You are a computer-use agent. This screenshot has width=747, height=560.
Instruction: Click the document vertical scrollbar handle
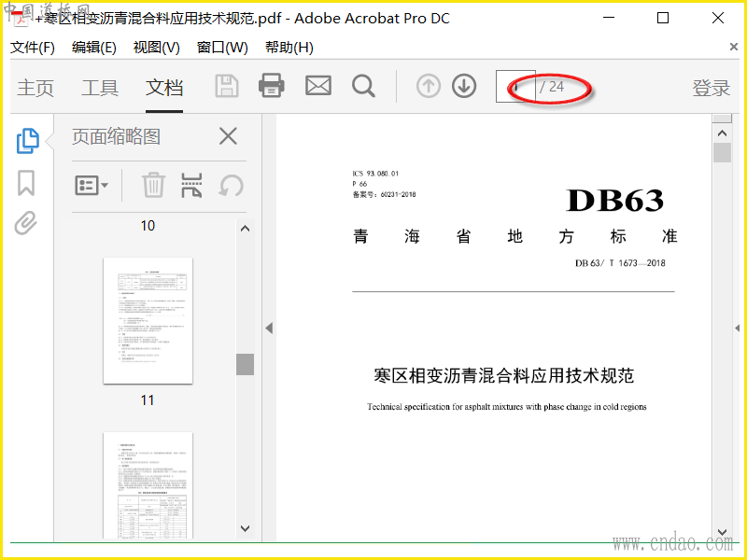[x=722, y=153]
